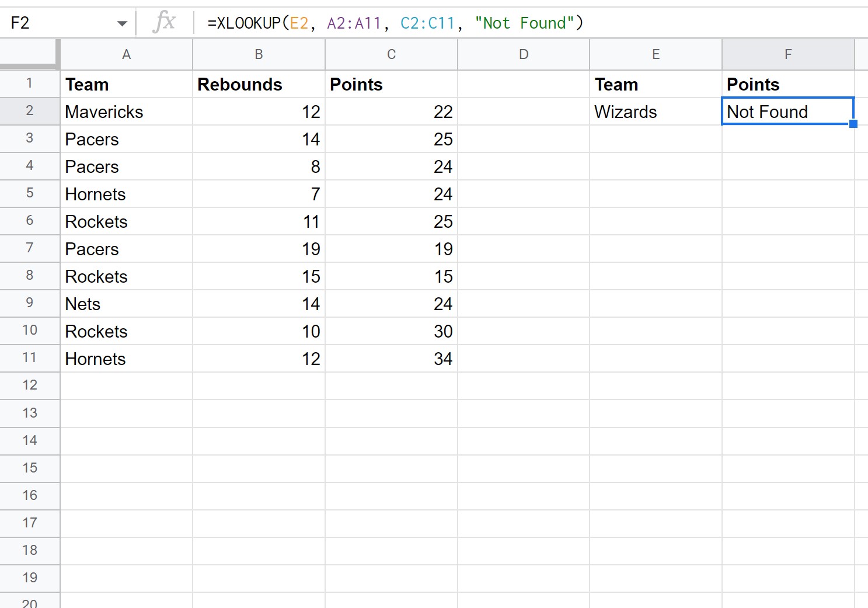868x608 pixels.
Task: Select the 'Mavericks' cell
Action: (x=127, y=112)
